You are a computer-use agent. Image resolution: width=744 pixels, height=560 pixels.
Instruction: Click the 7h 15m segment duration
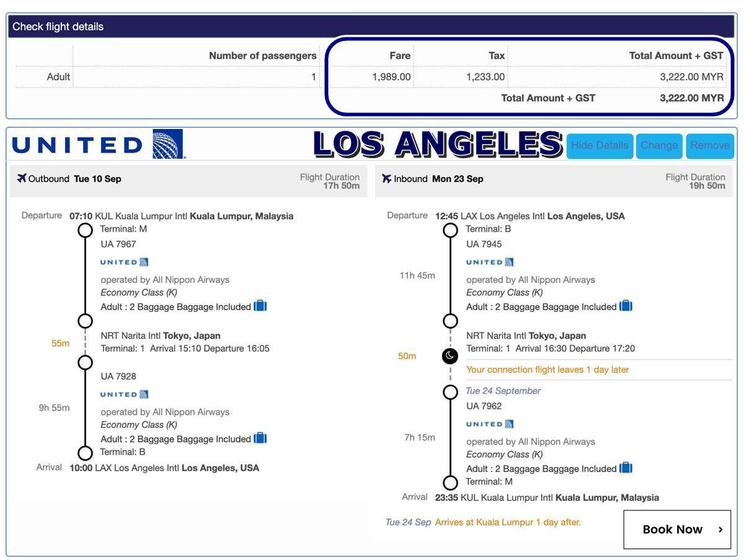click(420, 438)
